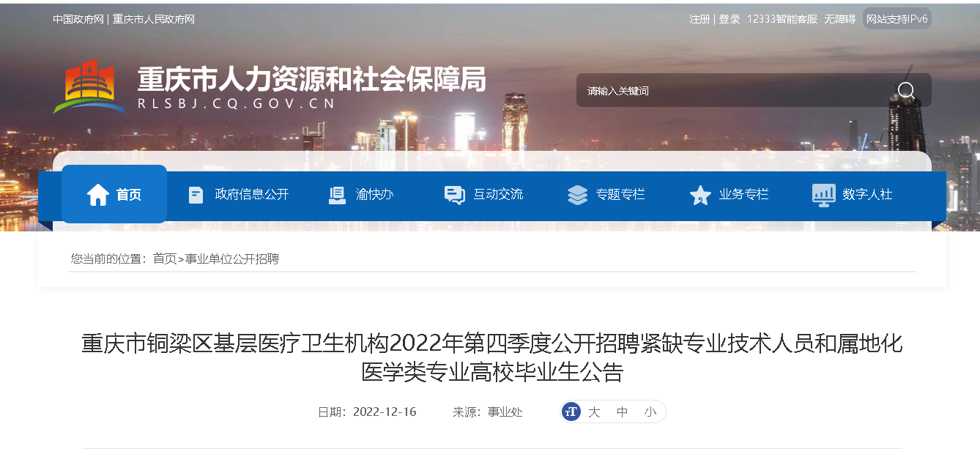Click the search magnifier icon
980x454 pixels.
click(x=906, y=91)
